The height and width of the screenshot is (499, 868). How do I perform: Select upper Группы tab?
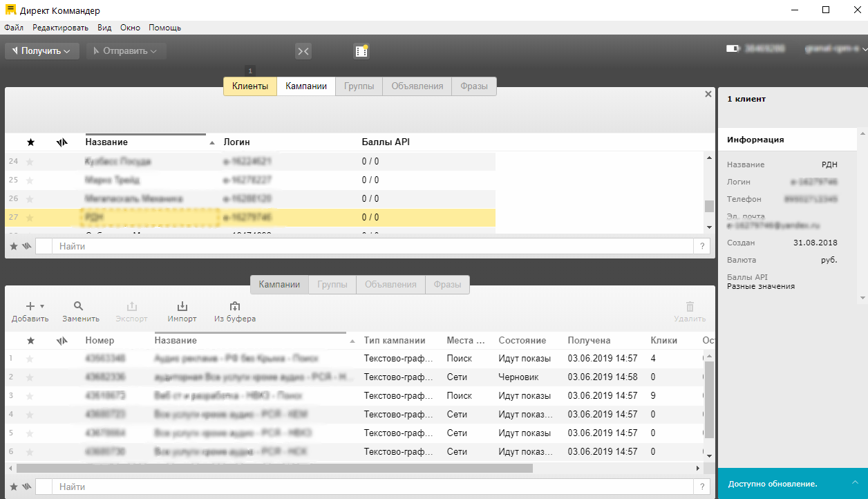(359, 86)
